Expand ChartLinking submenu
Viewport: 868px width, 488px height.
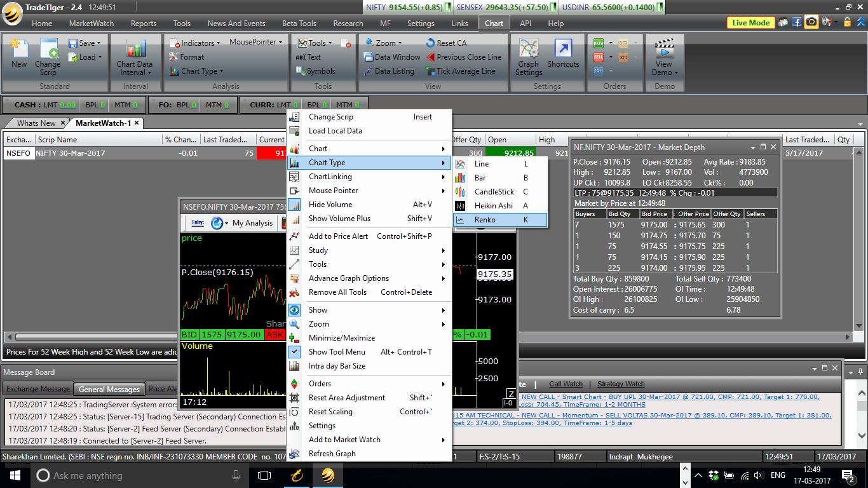[369, 177]
